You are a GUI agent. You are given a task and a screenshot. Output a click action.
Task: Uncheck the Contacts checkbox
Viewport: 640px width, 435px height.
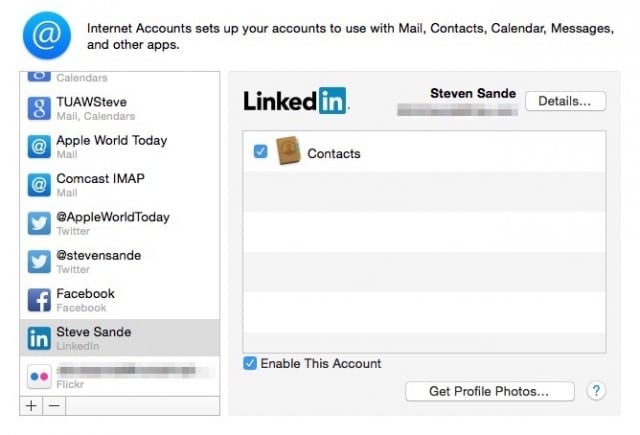[x=260, y=152]
